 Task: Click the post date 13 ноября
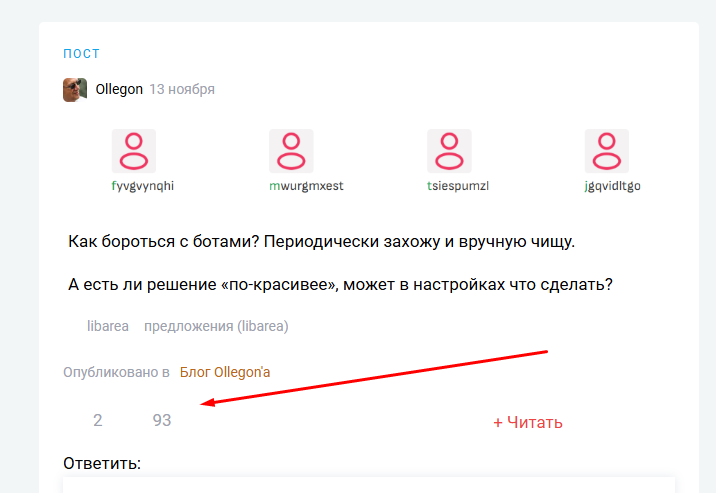(182, 89)
